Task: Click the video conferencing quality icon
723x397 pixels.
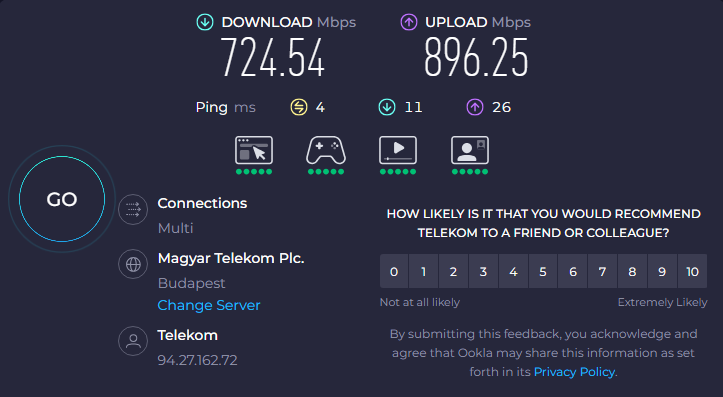Action: 469,150
